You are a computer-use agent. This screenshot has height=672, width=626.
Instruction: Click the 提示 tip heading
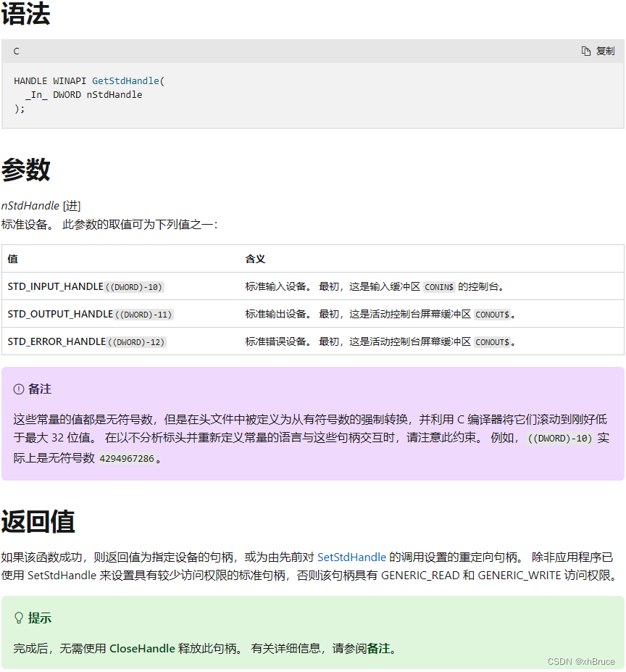39,618
